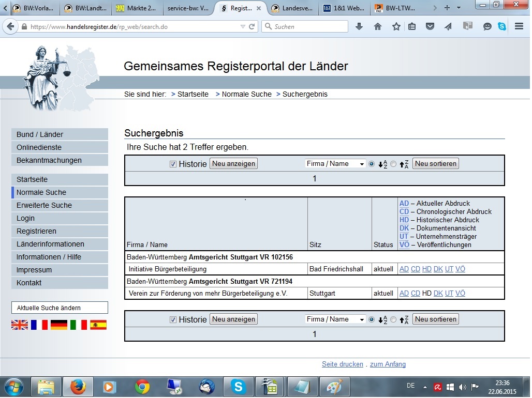Open Firefox hamburger menu
This screenshot has width=532, height=398.
coord(519,26)
